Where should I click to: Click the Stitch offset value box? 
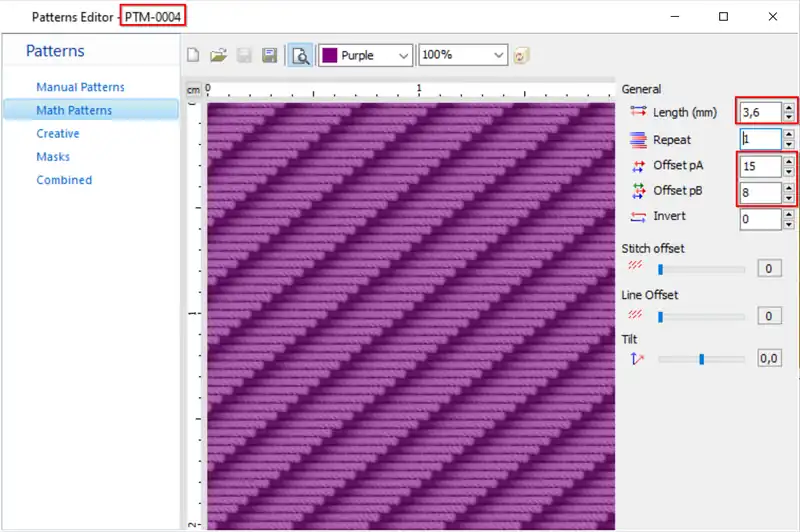(769, 269)
